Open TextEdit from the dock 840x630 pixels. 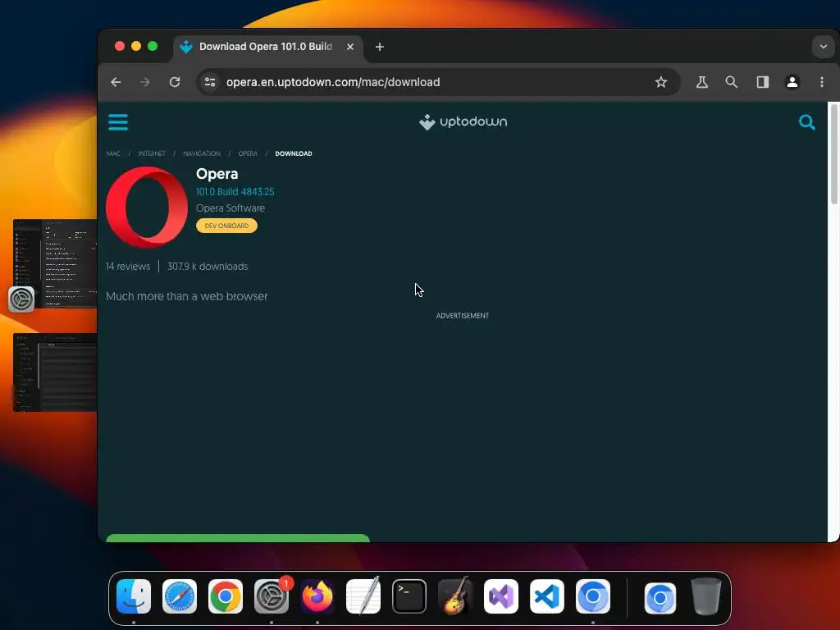[x=363, y=596]
